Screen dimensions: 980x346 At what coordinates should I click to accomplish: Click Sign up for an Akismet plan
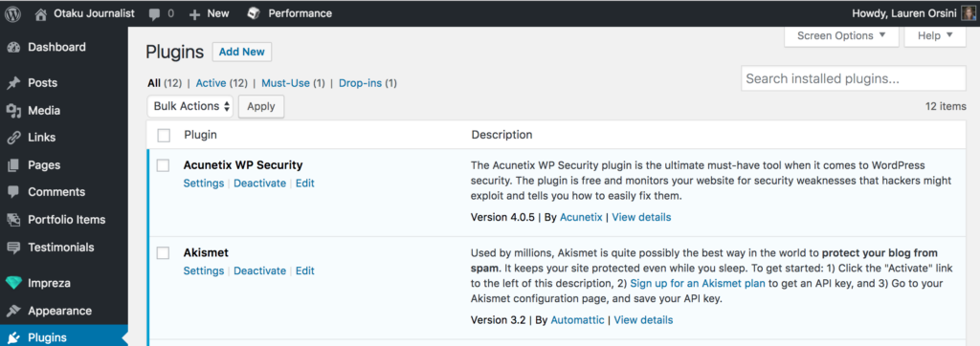[x=698, y=284]
